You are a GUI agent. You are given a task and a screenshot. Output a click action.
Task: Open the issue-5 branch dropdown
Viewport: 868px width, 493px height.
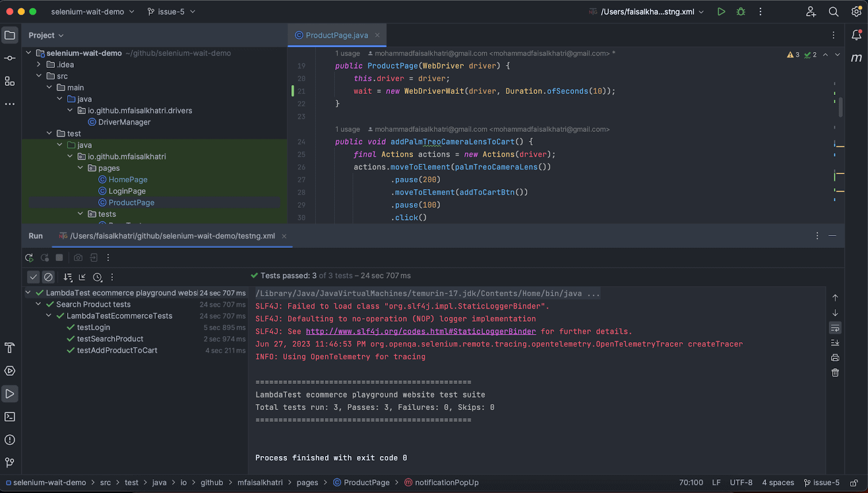[171, 11]
